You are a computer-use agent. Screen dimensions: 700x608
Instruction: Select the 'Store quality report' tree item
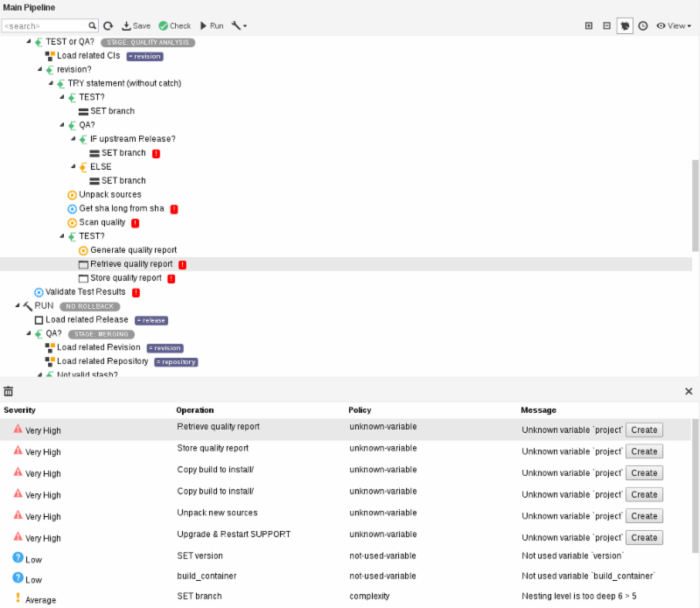[x=126, y=278]
